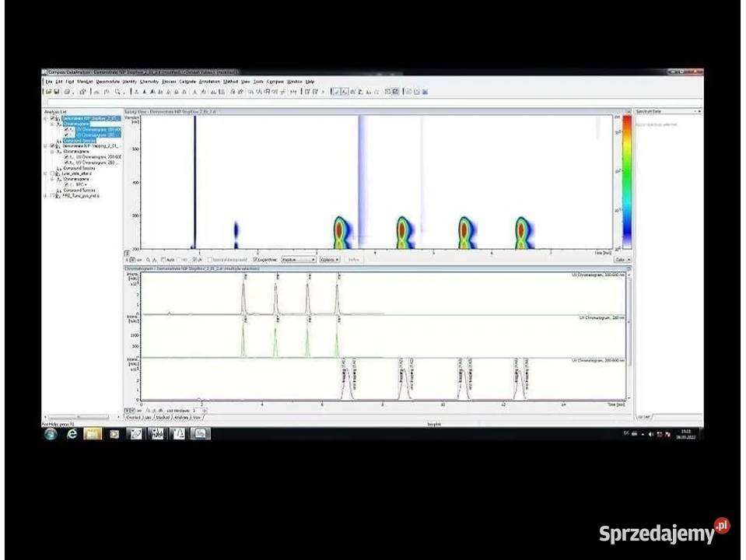Switch to the Stacked chromatogram tab
Image resolution: width=746 pixels, height=560 pixels.
pyautogui.click(x=162, y=417)
